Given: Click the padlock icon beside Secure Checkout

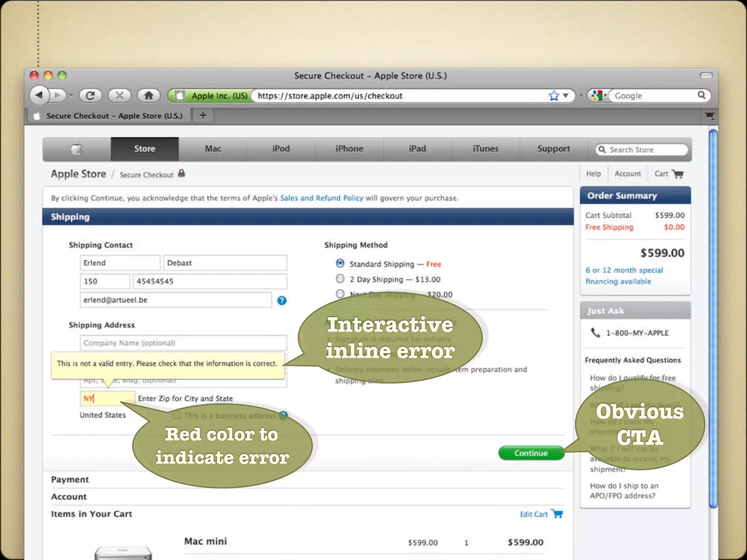Looking at the screenshot, I should point(182,174).
